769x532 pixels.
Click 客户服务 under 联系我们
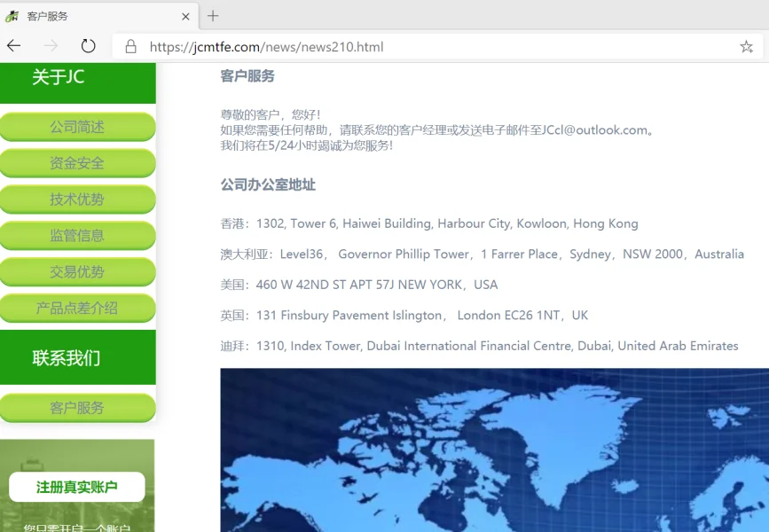77,408
